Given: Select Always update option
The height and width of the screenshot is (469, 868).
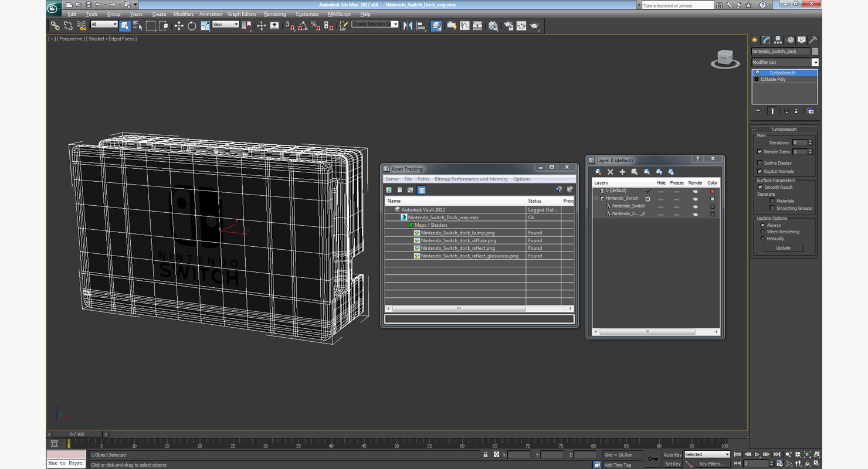Looking at the screenshot, I should tap(762, 225).
